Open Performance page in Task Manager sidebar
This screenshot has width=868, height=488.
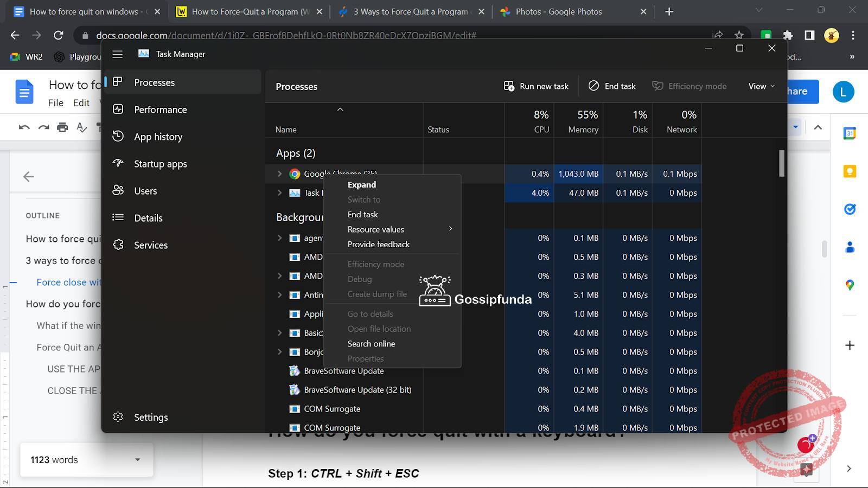click(x=160, y=110)
